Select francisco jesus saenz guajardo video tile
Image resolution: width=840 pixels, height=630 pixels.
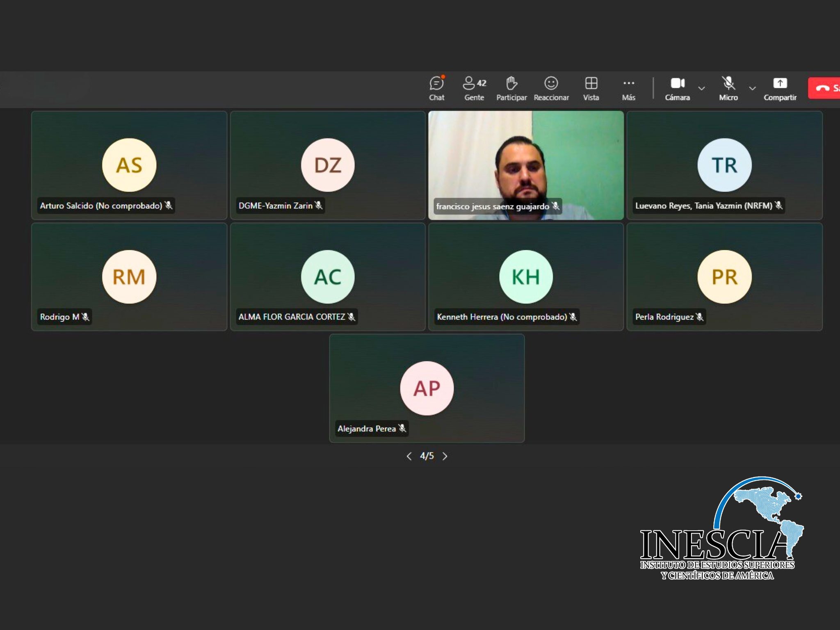coord(526,165)
